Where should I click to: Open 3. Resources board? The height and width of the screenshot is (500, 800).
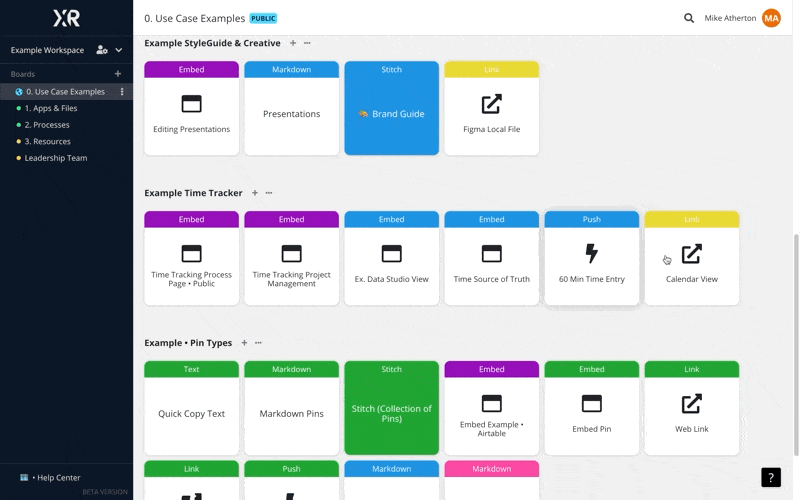coord(47,141)
